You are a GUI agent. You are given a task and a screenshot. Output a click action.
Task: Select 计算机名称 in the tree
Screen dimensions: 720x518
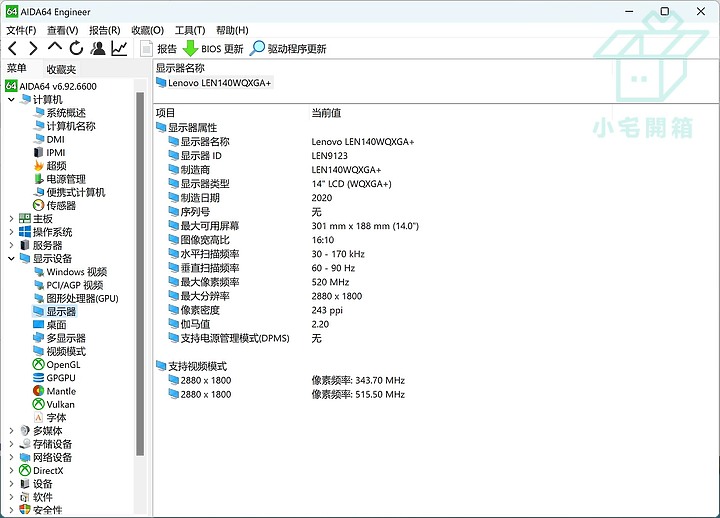pyautogui.click(x=71, y=126)
